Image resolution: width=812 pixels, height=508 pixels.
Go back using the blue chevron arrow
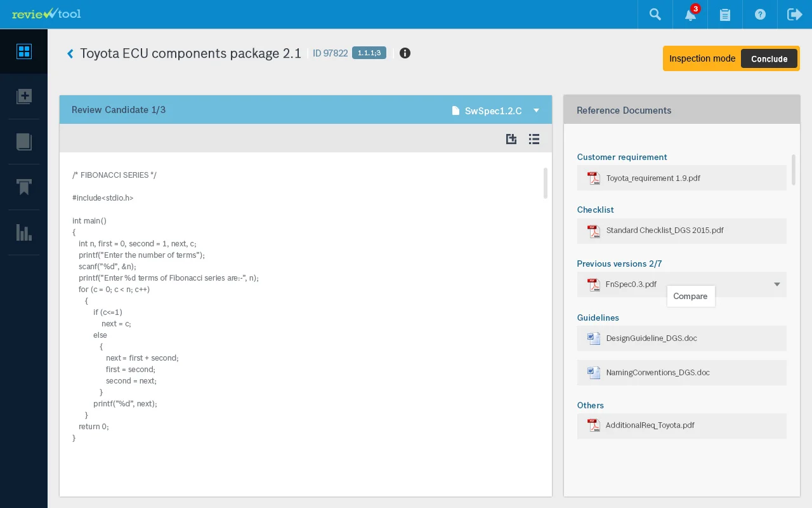coord(70,54)
